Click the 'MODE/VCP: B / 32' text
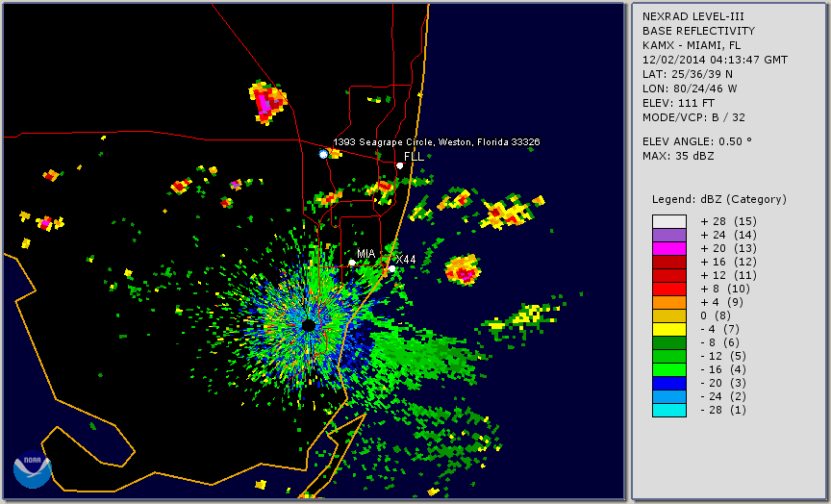Viewport: 831px width, 504px height. pos(693,117)
